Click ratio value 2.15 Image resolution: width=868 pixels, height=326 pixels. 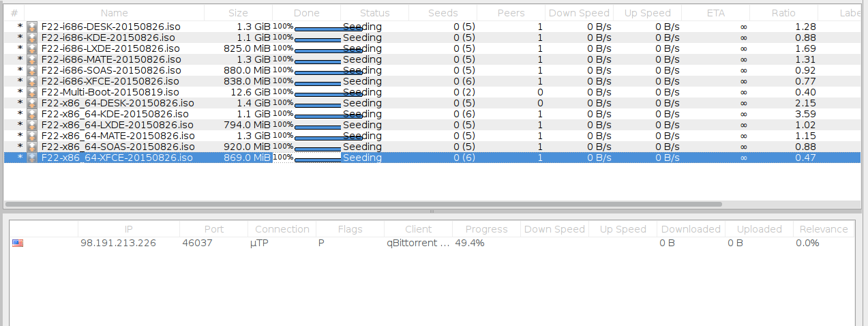tap(806, 103)
